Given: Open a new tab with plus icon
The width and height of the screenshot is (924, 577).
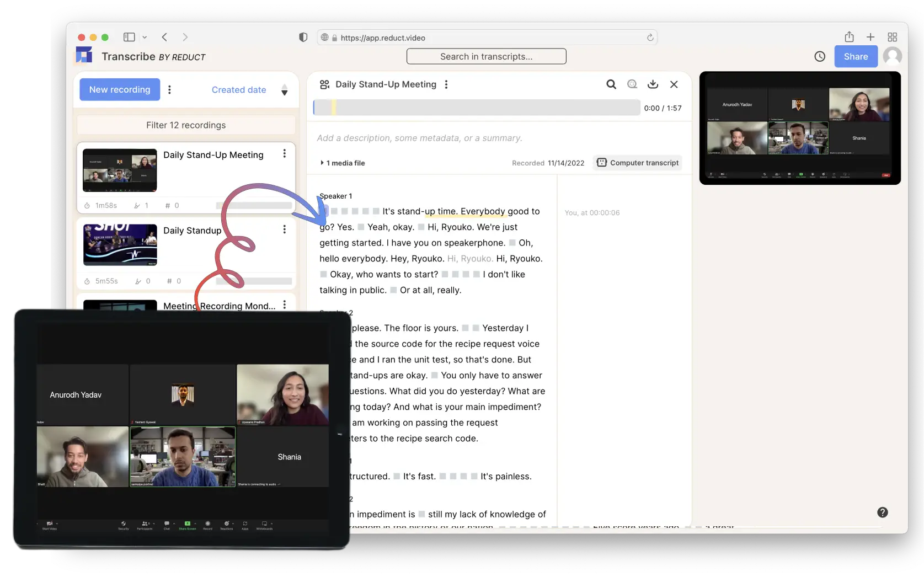Looking at the screenshot, I should coord(870,37).
